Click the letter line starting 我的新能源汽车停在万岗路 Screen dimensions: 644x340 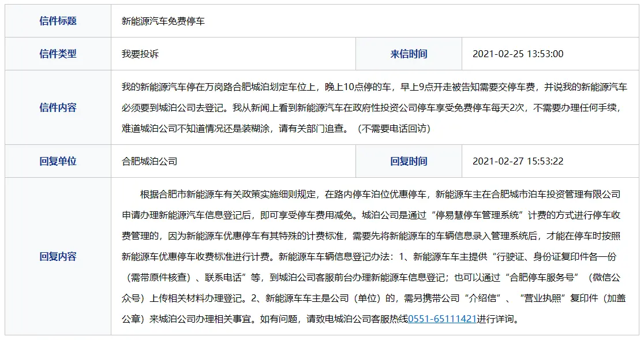pos(375,87)
